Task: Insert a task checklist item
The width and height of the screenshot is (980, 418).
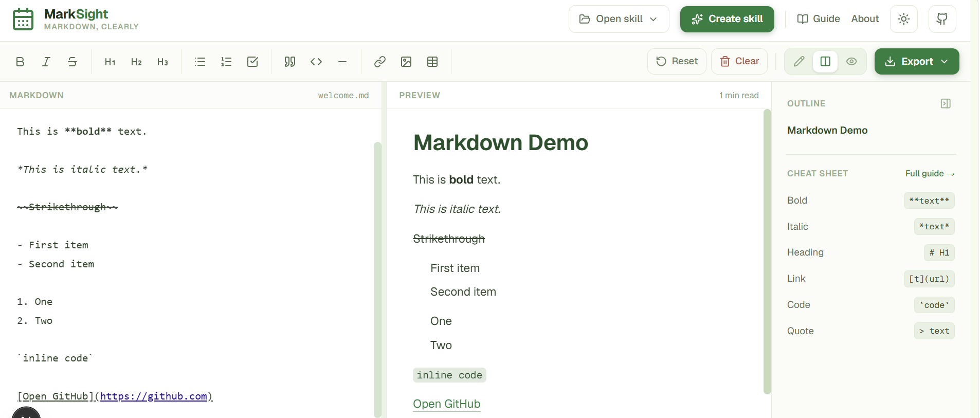Action: point(252,62)
